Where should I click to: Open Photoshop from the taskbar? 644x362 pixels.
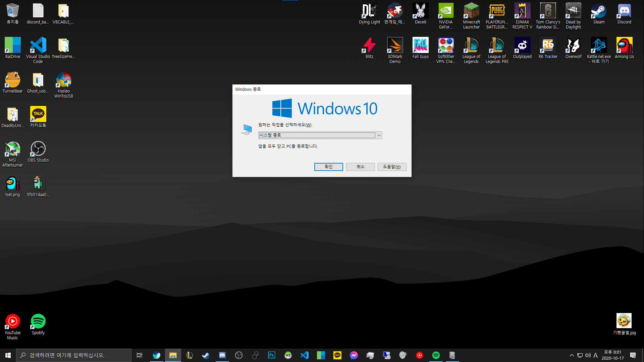point(271,355)
